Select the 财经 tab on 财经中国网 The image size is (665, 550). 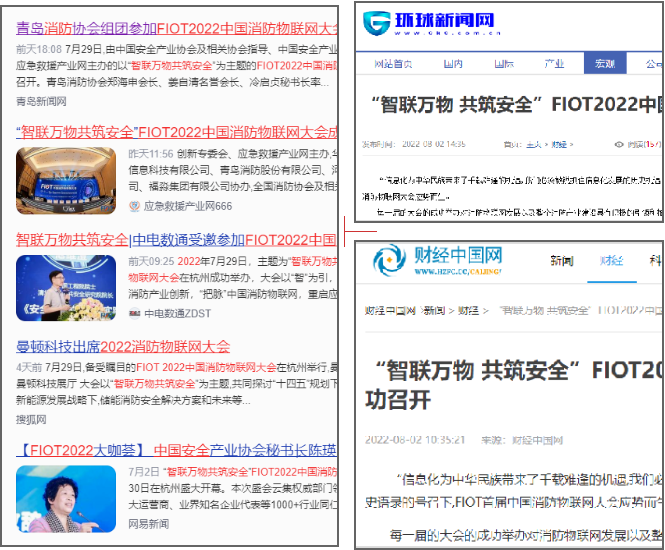(611, 261)
